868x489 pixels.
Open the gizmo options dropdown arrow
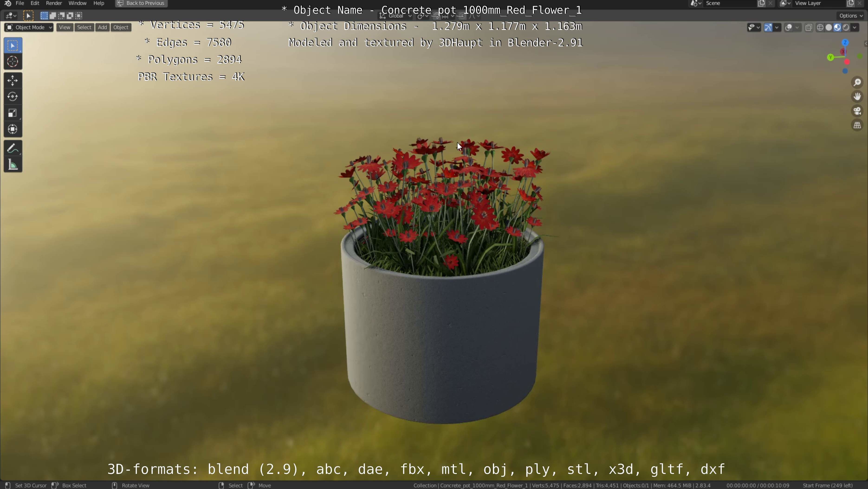pyautogui.click(x=777, y=28)
